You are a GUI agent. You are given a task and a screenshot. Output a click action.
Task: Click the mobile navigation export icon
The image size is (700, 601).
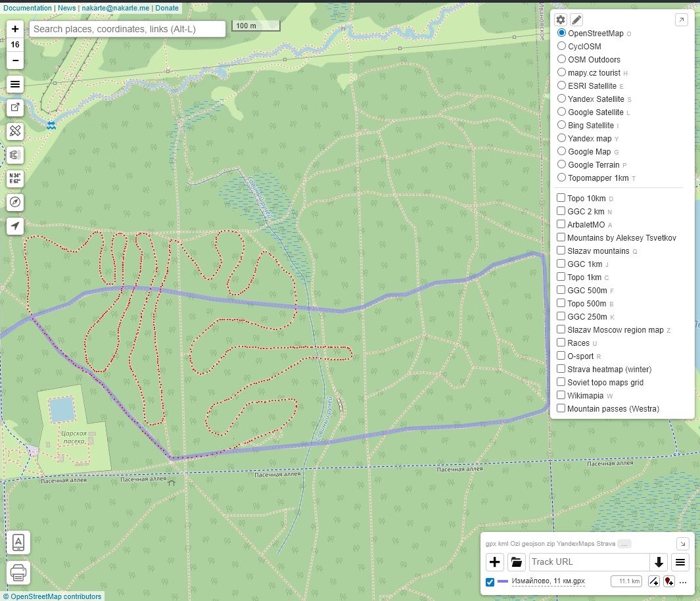tap(18, 542)
